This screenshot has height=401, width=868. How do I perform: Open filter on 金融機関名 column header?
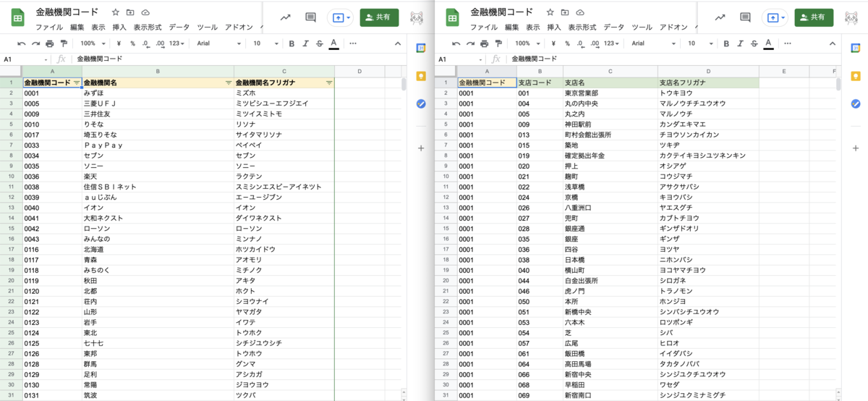229,83
